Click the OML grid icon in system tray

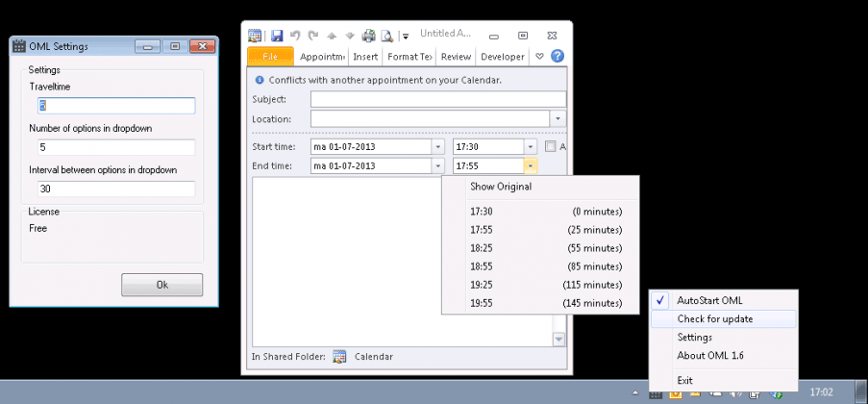click(656, 394)
